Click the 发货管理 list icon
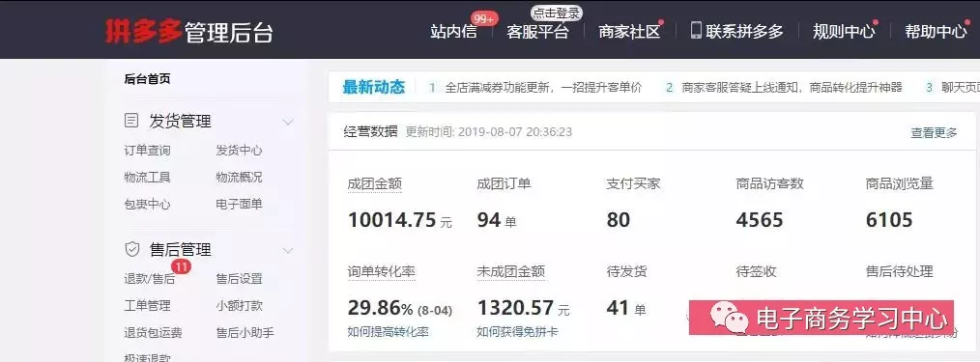980x362 pixels. tap(131, 121)
